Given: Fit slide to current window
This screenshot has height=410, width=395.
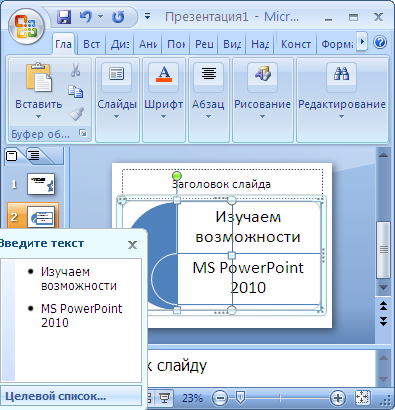Looking at the screenshot, I should (x=362, y=397).
